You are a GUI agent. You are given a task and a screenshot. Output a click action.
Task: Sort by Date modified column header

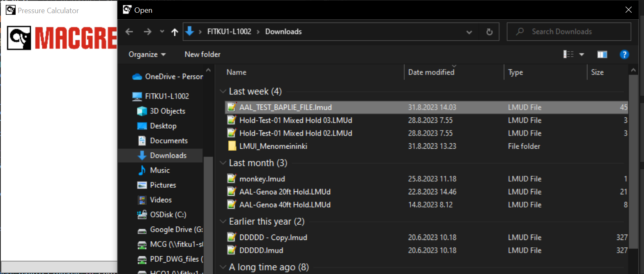coord(431,72)
